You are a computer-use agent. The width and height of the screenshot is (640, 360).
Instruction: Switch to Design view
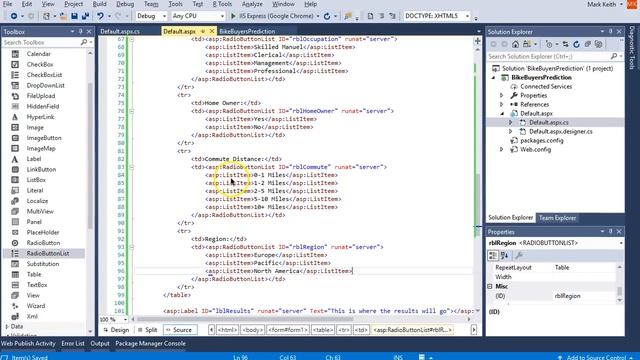116,330
